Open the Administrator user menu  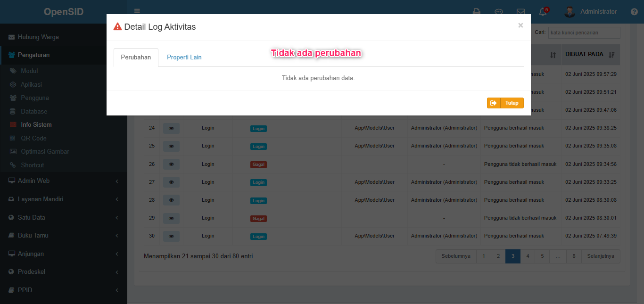click(591, 12)
